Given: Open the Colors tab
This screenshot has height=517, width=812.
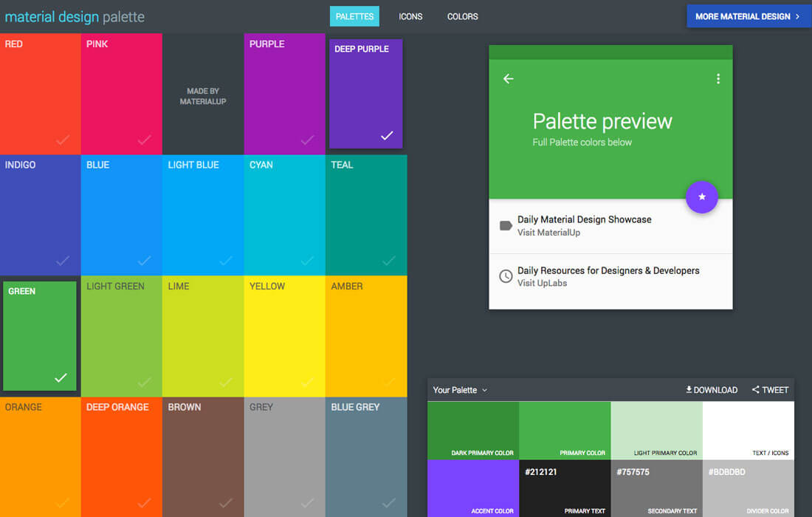Looking at the screenshot, I should (x=462, y=16).
